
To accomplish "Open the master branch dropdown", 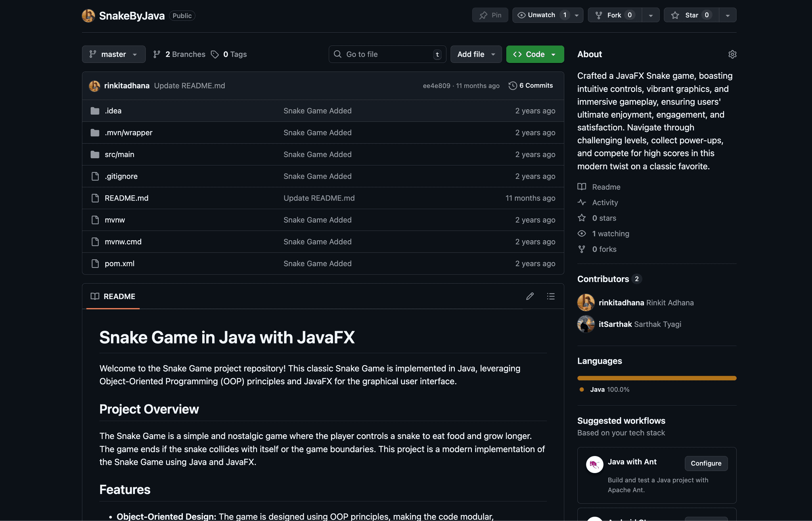I will pyautogui.click(x=113, y=54).
